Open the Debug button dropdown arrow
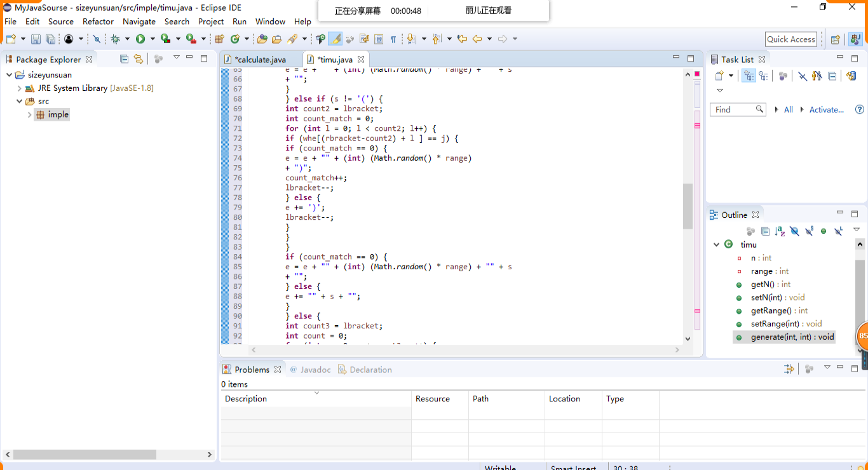The width and height of the screenshot is (868, 470). (127, 39)
